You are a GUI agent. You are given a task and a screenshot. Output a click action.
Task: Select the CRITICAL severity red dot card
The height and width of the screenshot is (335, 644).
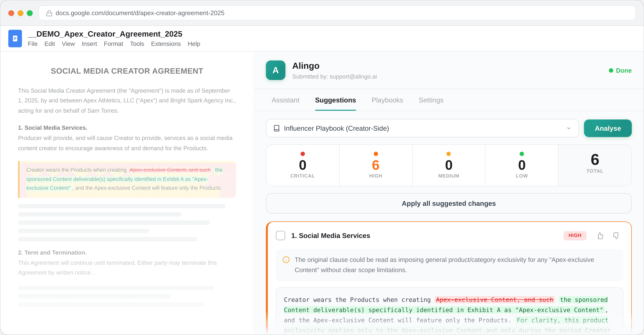coord(302,165)
